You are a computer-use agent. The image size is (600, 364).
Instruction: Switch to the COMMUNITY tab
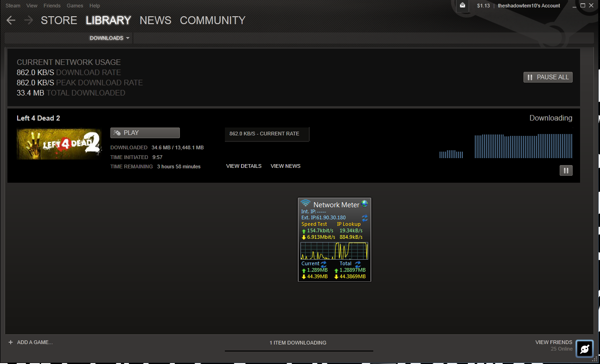pyautogui.click(x=212, y=20)
